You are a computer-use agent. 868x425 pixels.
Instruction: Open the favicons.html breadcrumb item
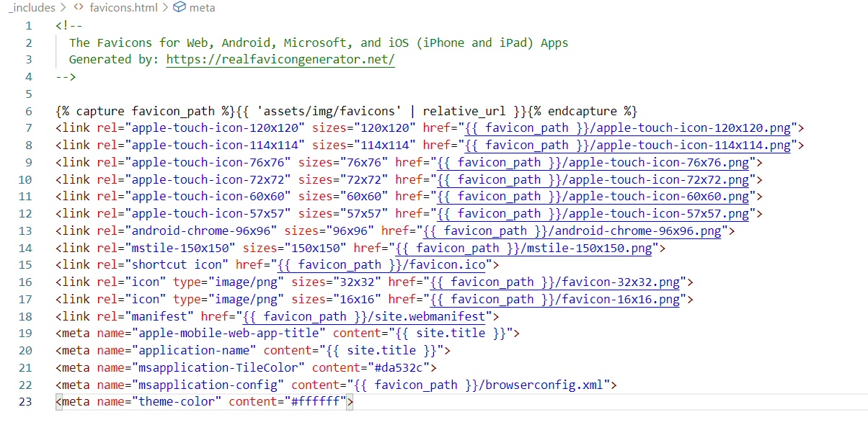pyautogui.click(x=123, y=8)
